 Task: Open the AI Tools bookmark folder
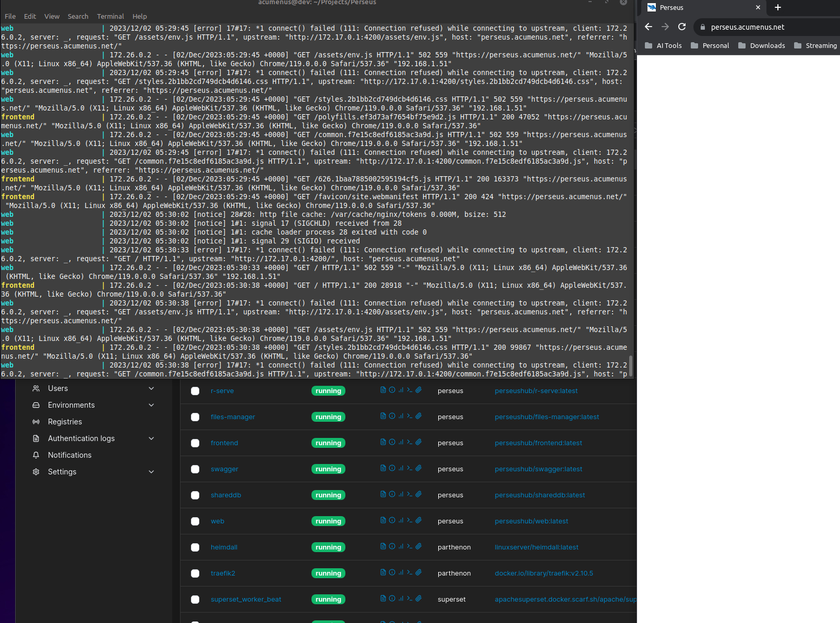tap(663, 45)
